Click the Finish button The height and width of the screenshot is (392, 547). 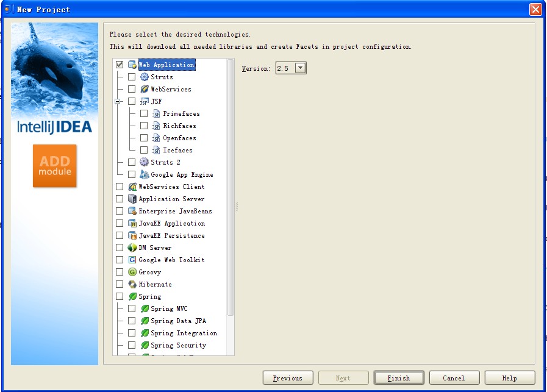click(x=399, y=377)
